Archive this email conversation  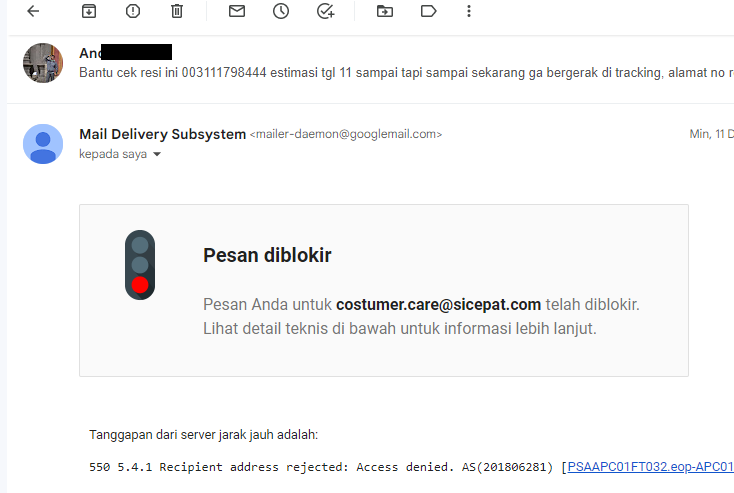(89, 11)
